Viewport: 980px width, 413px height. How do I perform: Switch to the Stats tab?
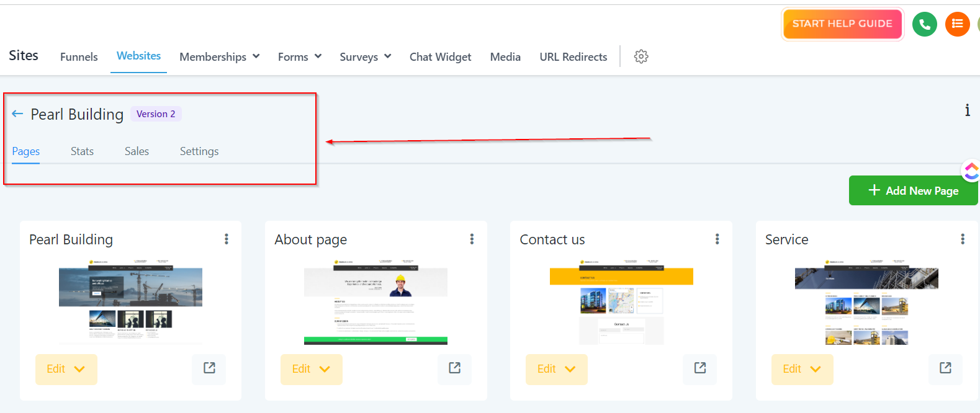82,151
